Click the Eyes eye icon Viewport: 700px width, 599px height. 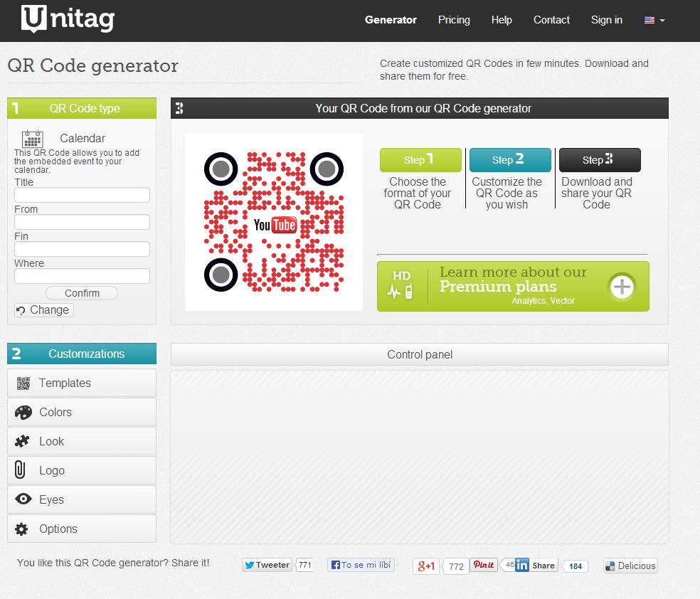point(23,499)
